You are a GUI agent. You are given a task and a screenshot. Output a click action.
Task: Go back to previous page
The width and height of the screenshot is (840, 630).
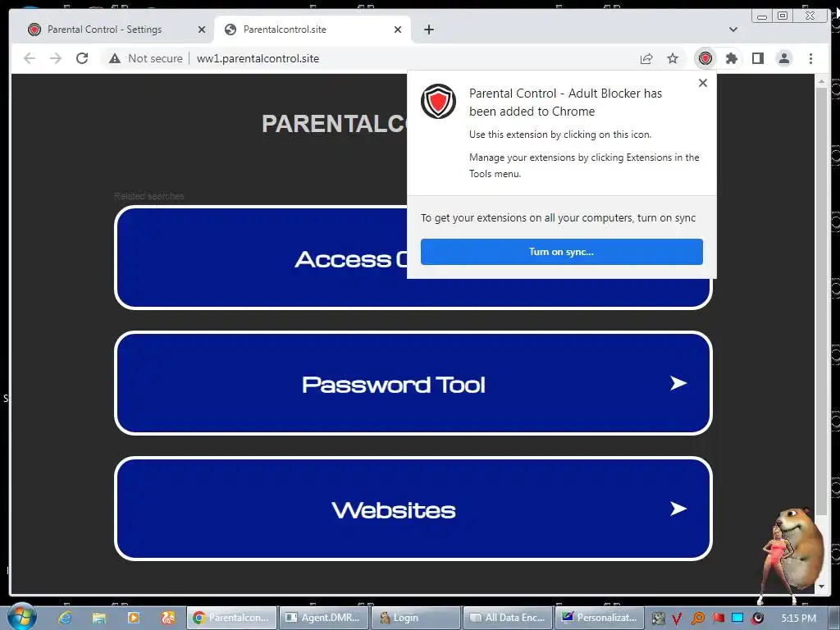coord(30,58)
